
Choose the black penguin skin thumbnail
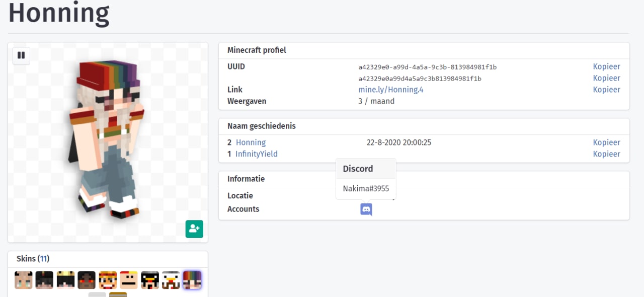point(150,280)
